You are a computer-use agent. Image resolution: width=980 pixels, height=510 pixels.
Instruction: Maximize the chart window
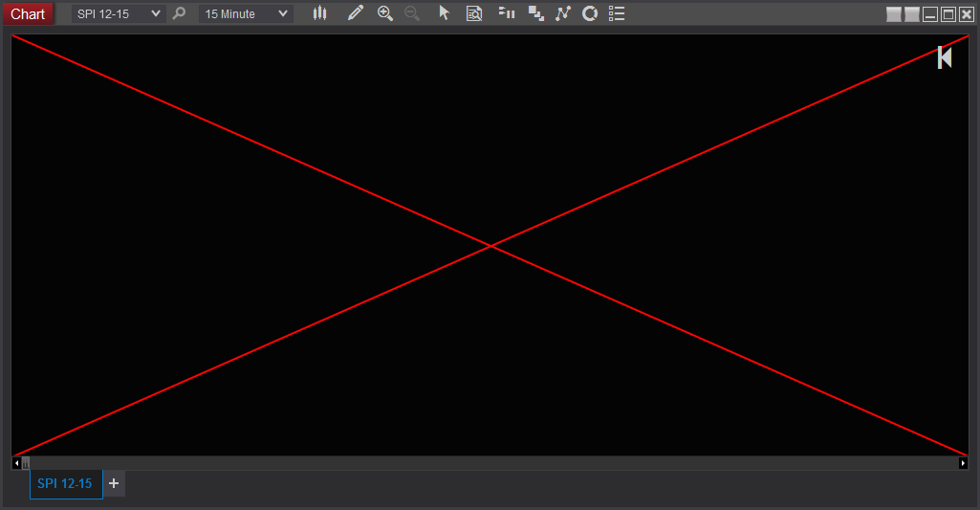pyautogui.click(x=948, y=14)
